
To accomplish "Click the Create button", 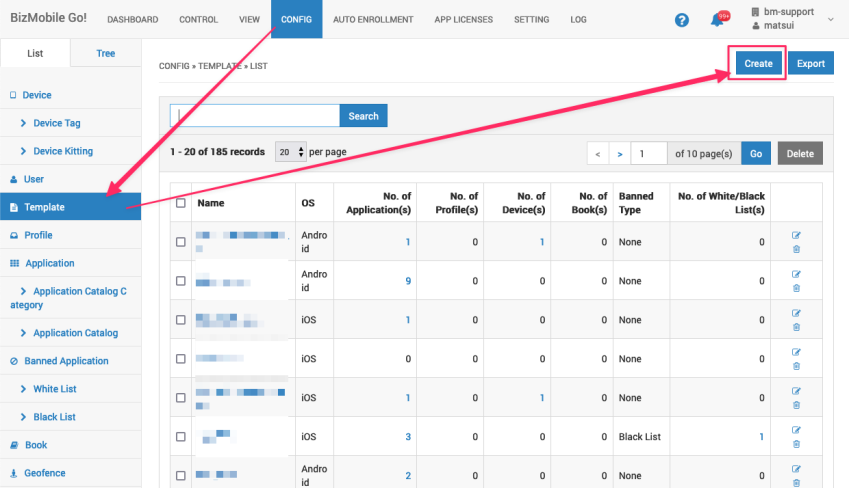I will pyautogui.click(x=758, y=63).
